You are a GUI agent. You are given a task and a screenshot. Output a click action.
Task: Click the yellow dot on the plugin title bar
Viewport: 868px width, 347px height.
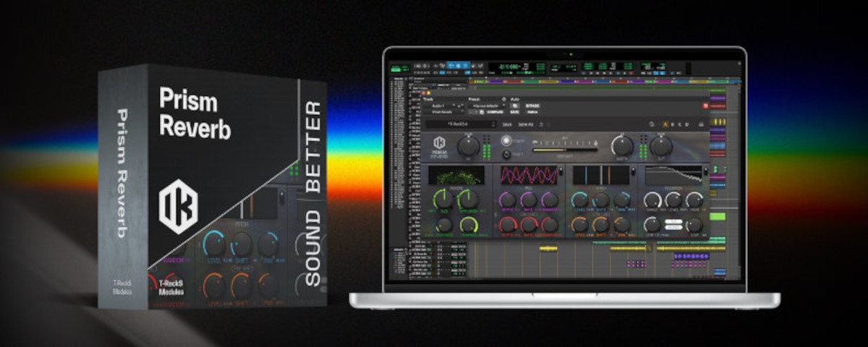pyautogui.click(x=428, y=93)
